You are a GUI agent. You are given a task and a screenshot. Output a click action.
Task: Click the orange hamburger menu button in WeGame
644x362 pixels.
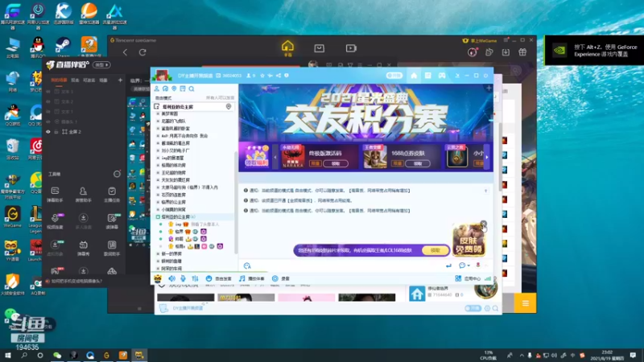coord(525,303)
